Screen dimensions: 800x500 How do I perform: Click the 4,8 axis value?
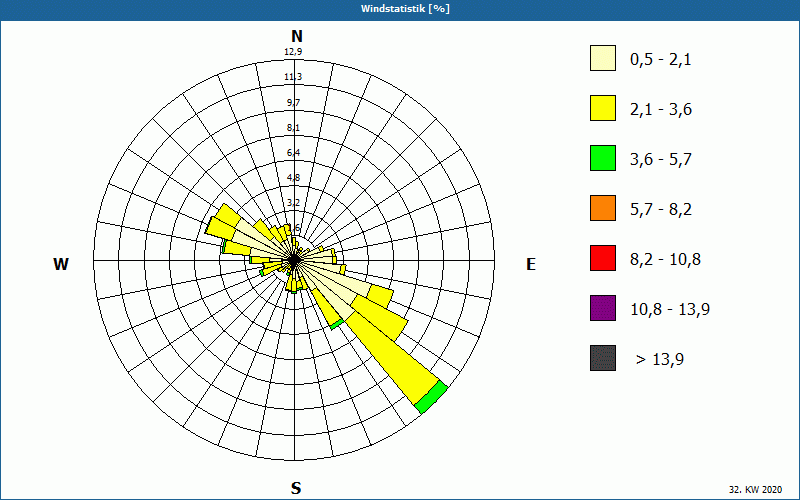pyautogui.click(x=293, y=178)
